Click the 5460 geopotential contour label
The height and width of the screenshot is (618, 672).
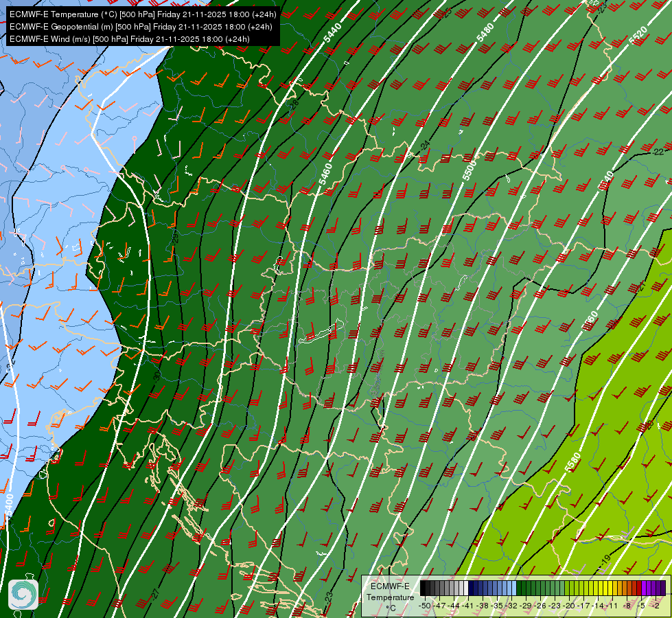(325, 174)
